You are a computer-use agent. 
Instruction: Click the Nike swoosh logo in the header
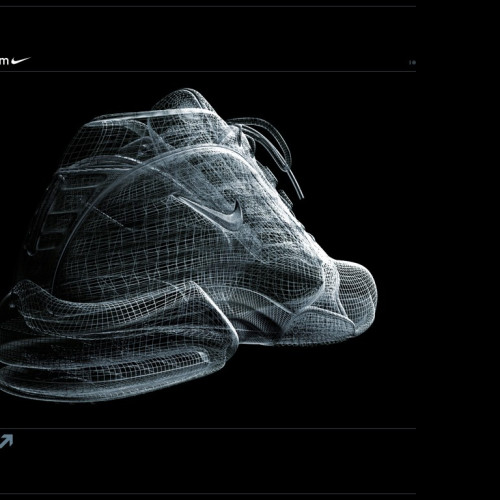21,61
